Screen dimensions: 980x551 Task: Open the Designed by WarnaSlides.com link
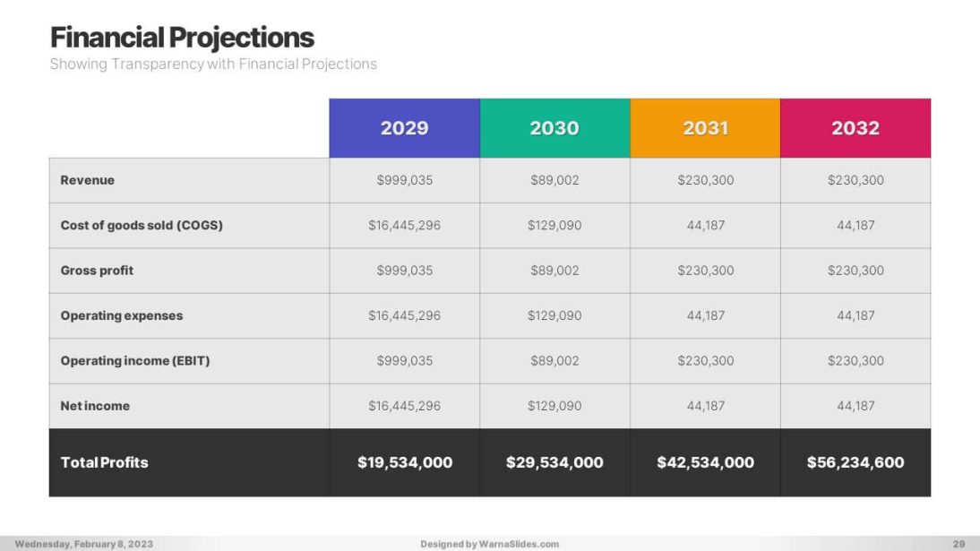[489, 544]
